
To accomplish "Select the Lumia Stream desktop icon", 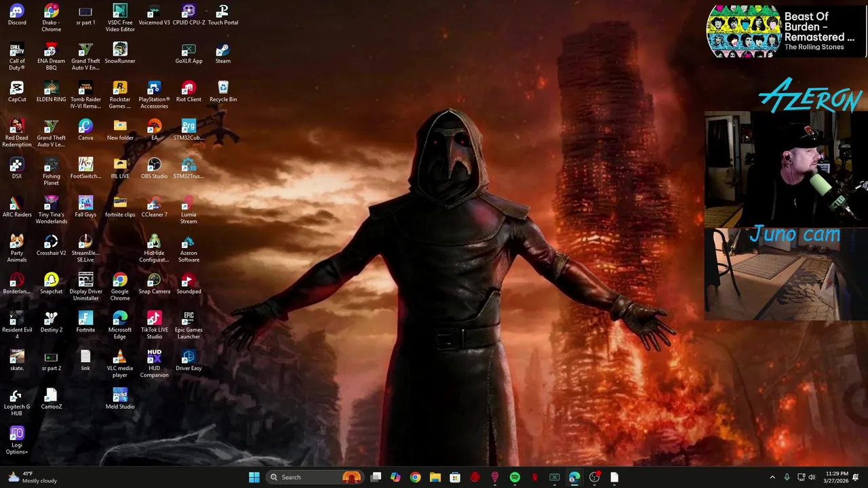I will [x=189, y=211].
